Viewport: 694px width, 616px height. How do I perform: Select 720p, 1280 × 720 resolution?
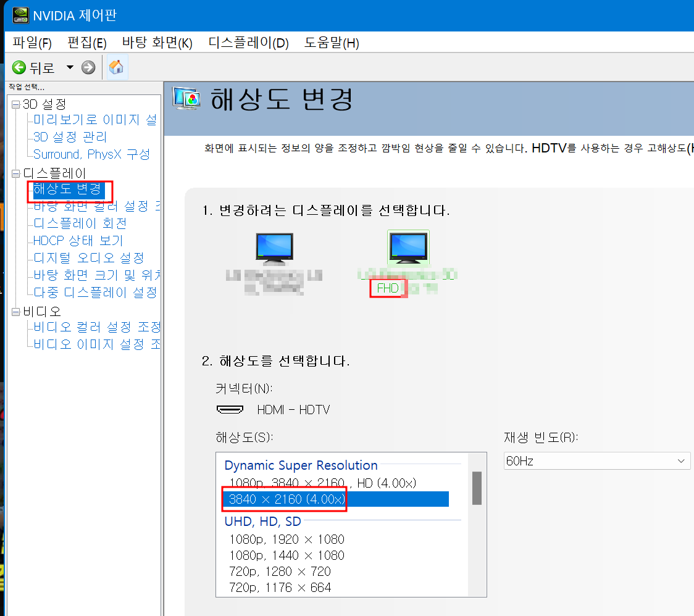[x=280, y=572]
